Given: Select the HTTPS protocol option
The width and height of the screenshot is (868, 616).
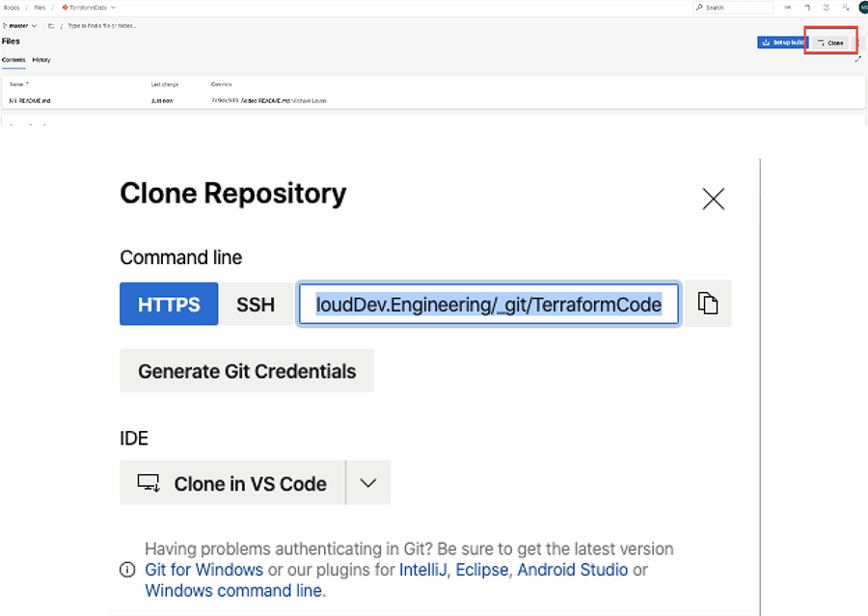Looking at the screenshot, I should (x=169, y=305).
